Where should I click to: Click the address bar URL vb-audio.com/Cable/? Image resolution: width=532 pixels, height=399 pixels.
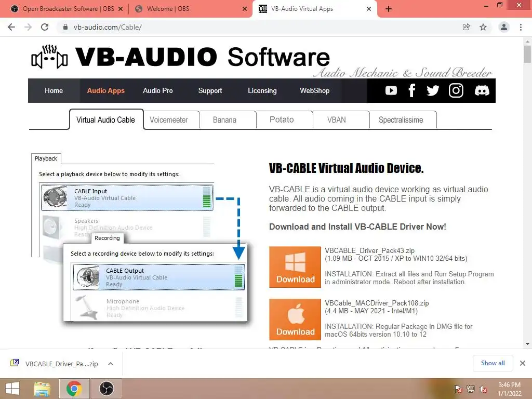tap(108, 27)
